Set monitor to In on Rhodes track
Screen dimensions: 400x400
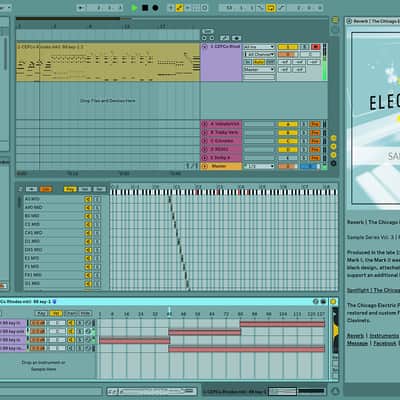click(x=248, y=62)
